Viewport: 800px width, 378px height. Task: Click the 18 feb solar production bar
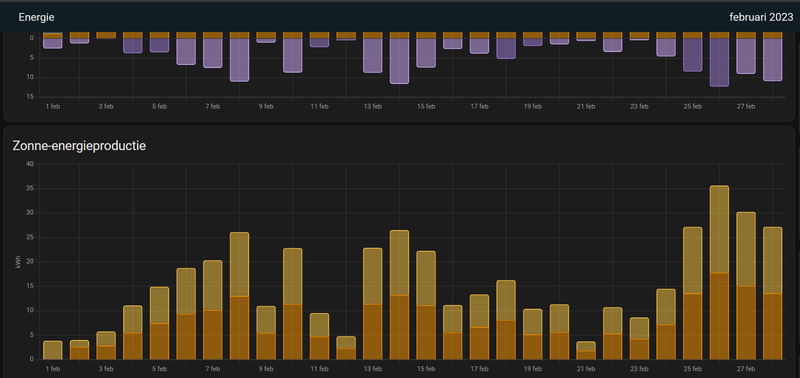pyautogui.click(x=506, y=320)
